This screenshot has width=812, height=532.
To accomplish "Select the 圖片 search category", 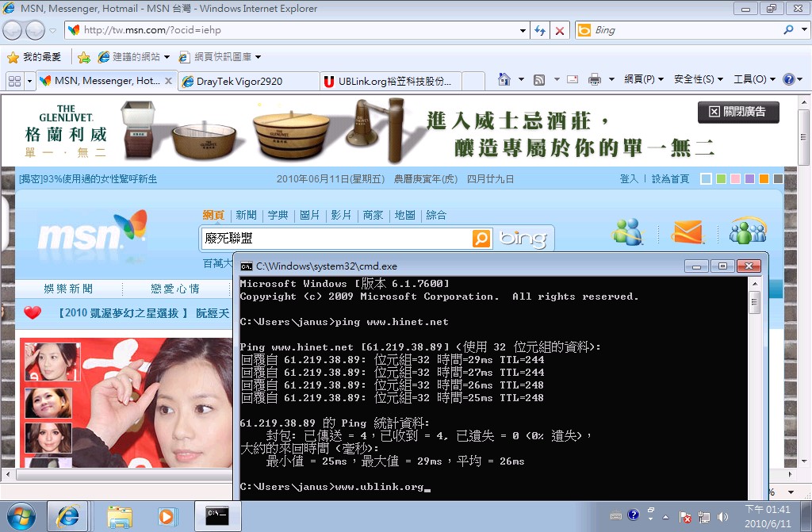I will tap(310, 215).
